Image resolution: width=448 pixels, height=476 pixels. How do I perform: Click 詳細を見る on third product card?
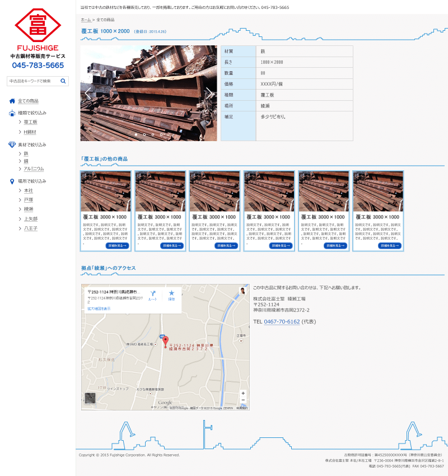pos(226,246)
